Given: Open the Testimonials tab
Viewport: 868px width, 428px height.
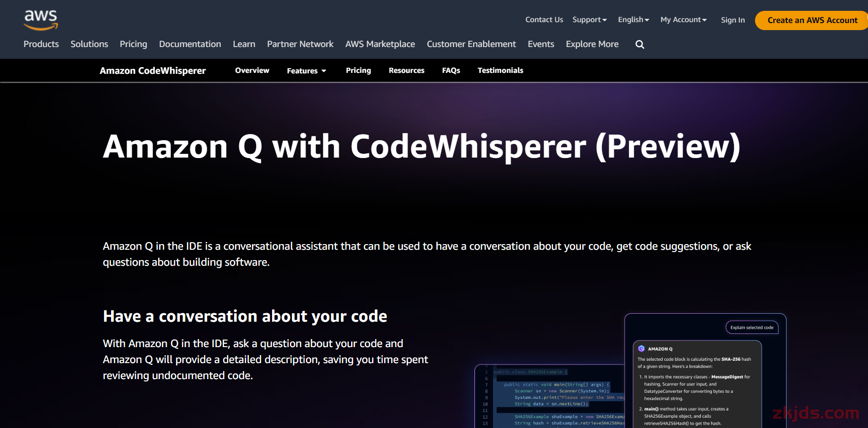Looking at the screenshot, I should click(500, 71).
